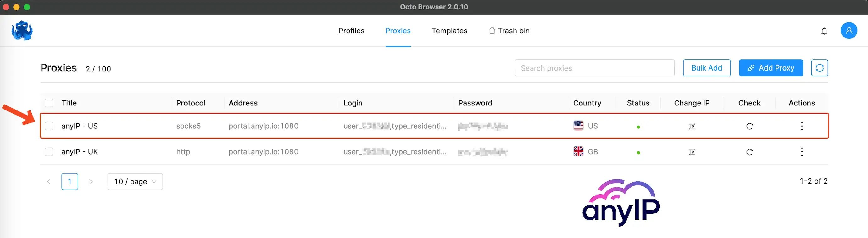Click the green status dot for anyIP - UK

(638, 153)
